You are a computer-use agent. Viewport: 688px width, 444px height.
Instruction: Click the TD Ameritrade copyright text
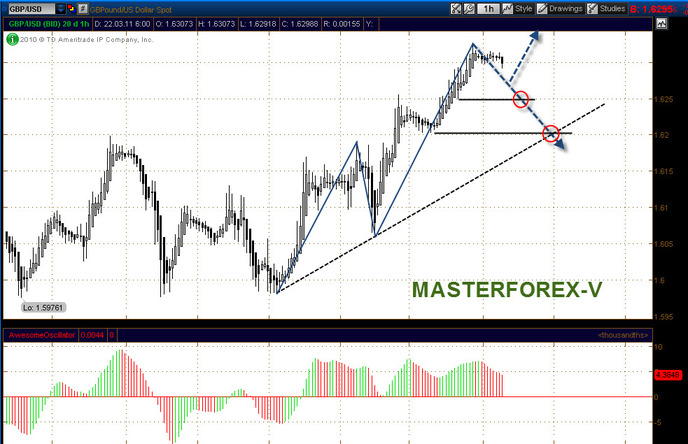(87, 39)
